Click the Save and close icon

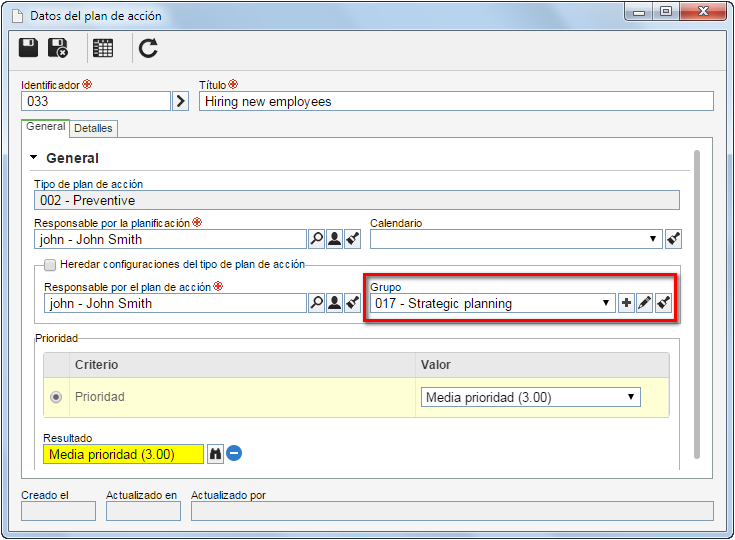tap(58, 48)
